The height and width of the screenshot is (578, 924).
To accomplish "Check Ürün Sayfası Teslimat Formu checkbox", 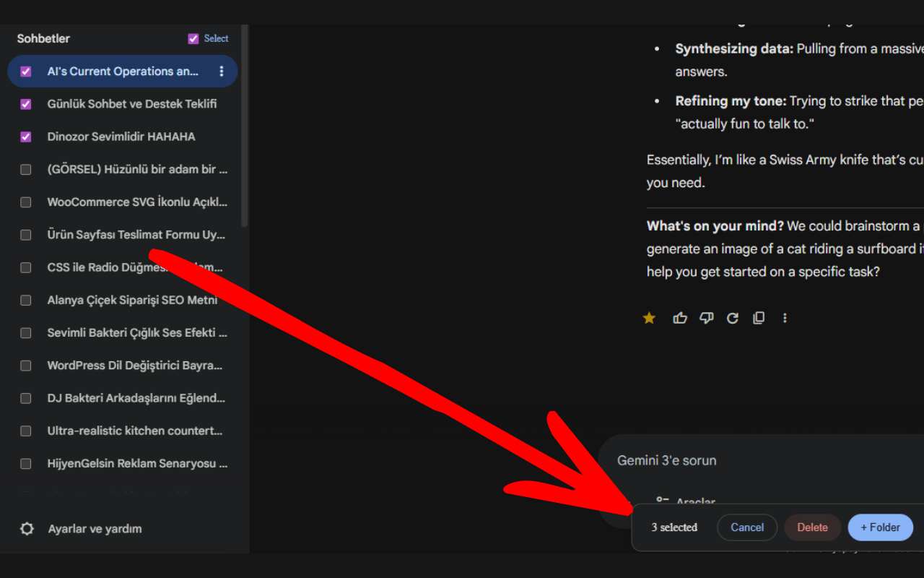I will point(26,235).
